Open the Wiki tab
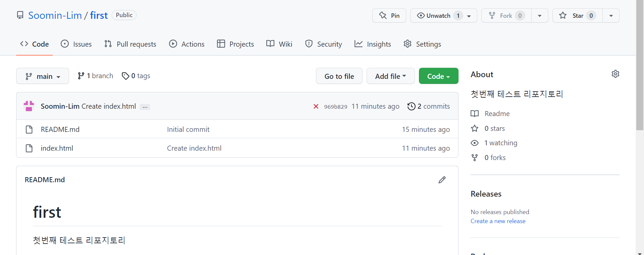Screen dimensions: 644x255 (x=279, y=44)
